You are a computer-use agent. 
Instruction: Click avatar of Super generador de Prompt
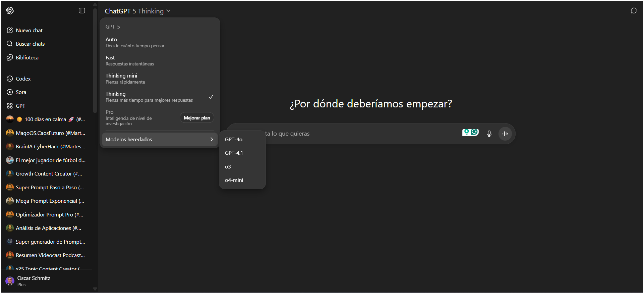coord(10,242)
